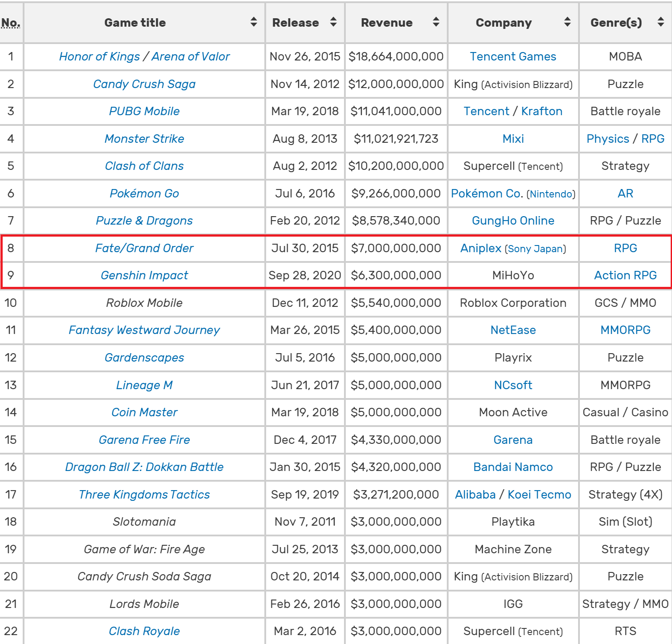Open the Action RPG genre link

[625, 275]
